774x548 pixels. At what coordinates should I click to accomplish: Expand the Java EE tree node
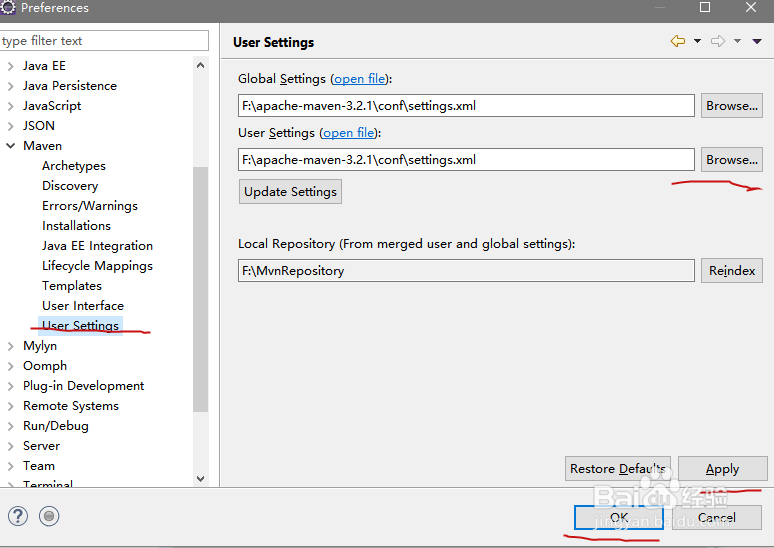11,66
